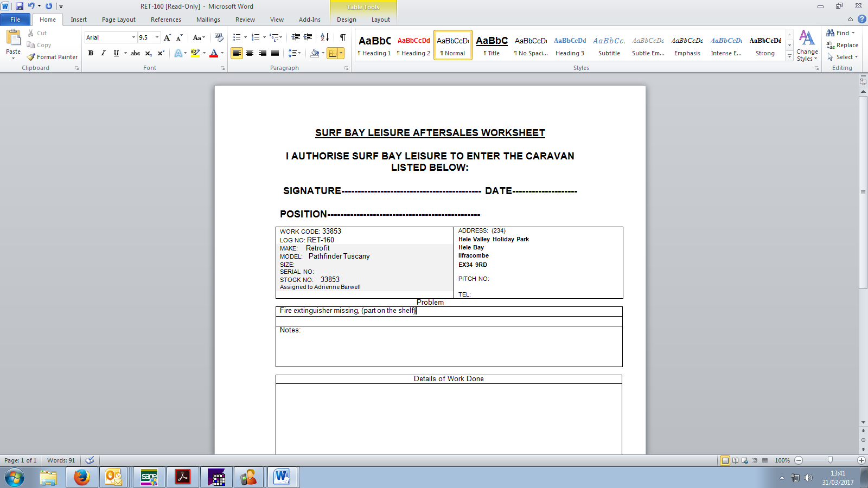Clear formatting with the eraser icon

point(219,37)
